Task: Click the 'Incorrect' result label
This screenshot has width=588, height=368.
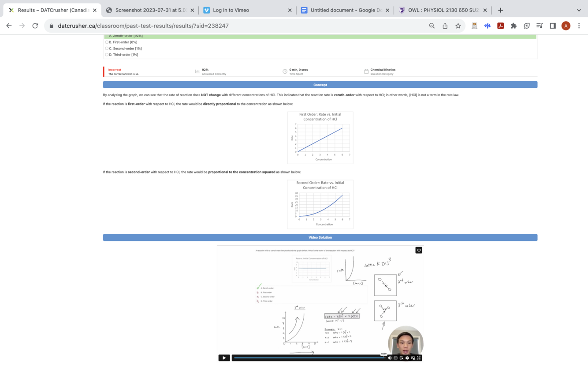Action: pos(115,70)
